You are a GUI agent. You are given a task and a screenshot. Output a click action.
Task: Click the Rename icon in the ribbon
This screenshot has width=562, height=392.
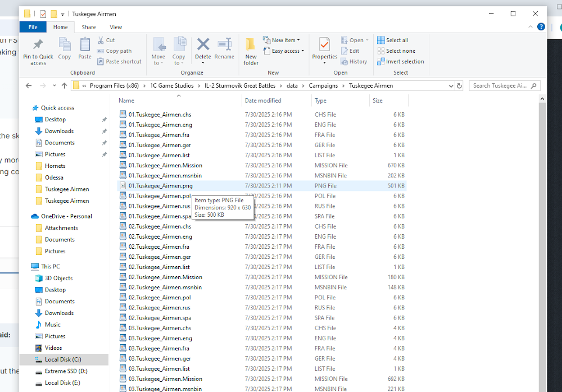click(224, 45)
